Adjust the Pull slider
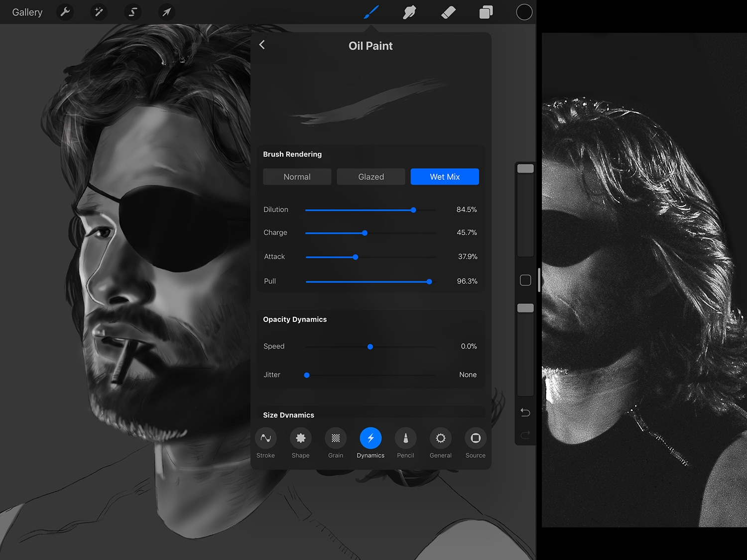747x560 pixels. [x=370, y=281]
